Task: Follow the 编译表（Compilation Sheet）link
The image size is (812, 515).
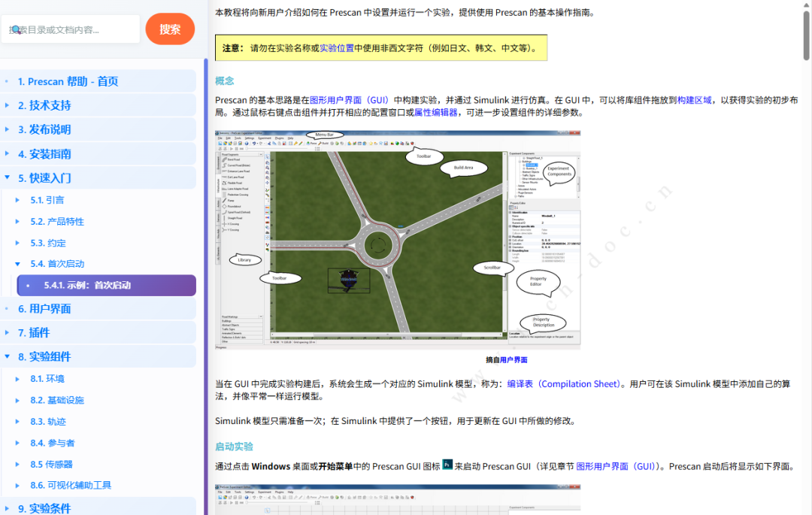Action: coord(563,384)
